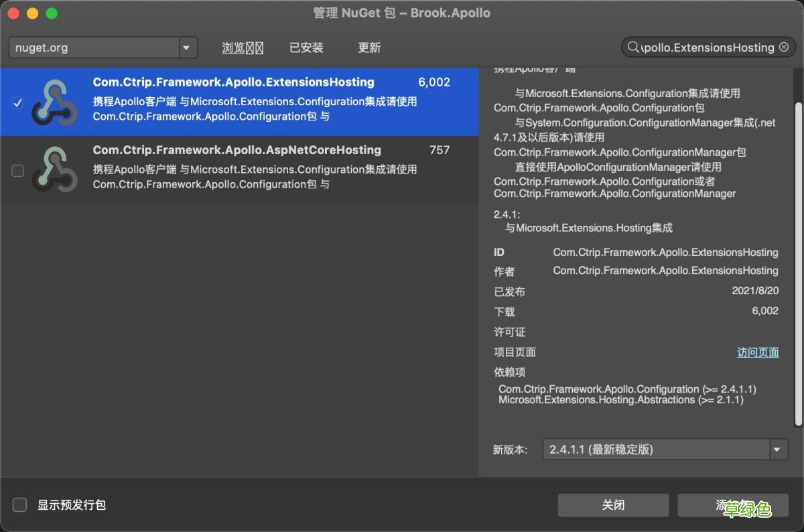
Task: Clear the search with the X icon
Action: (x=783, y=47)
